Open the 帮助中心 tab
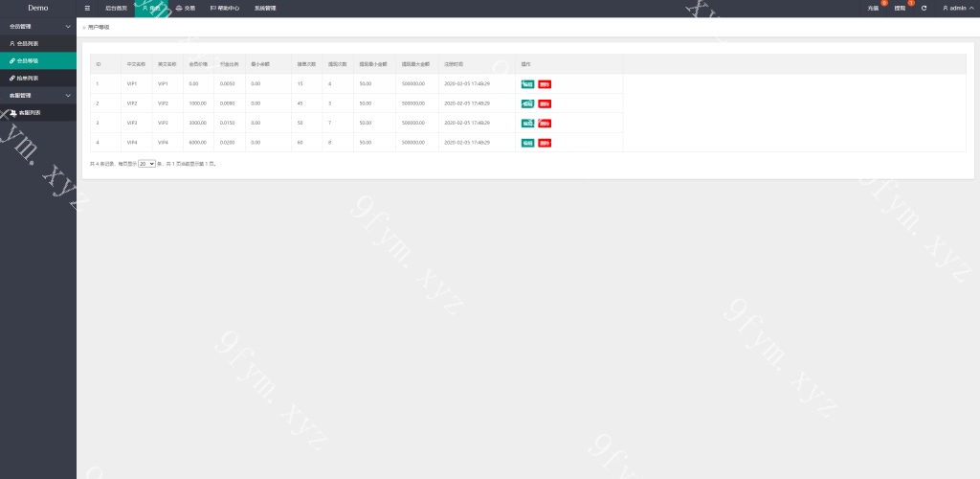The height and width of the screenshot is (479, 980). point(224,8)
